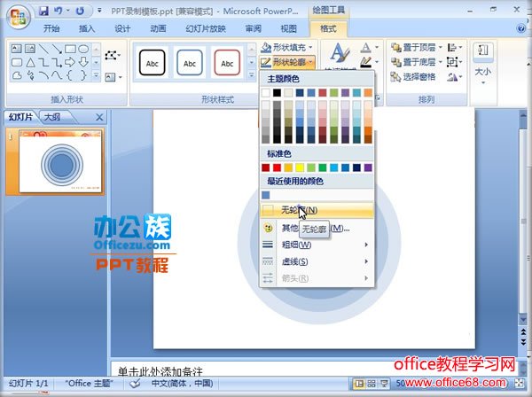Screen dimensions: 532x397
Task: Open the Quick Access Toolbar customize arrow
Action: point(99,11)
